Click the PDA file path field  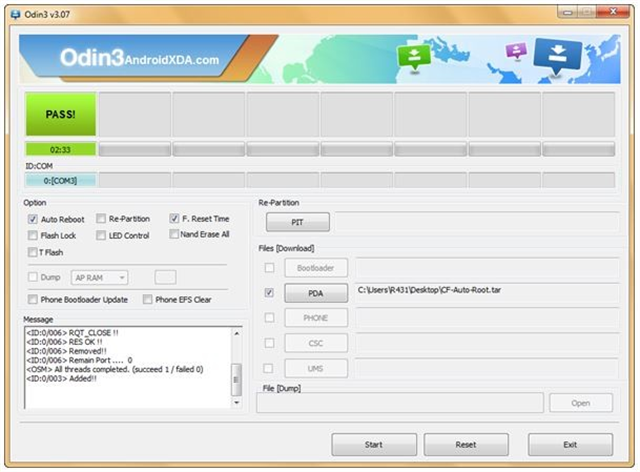pos(487,293)
